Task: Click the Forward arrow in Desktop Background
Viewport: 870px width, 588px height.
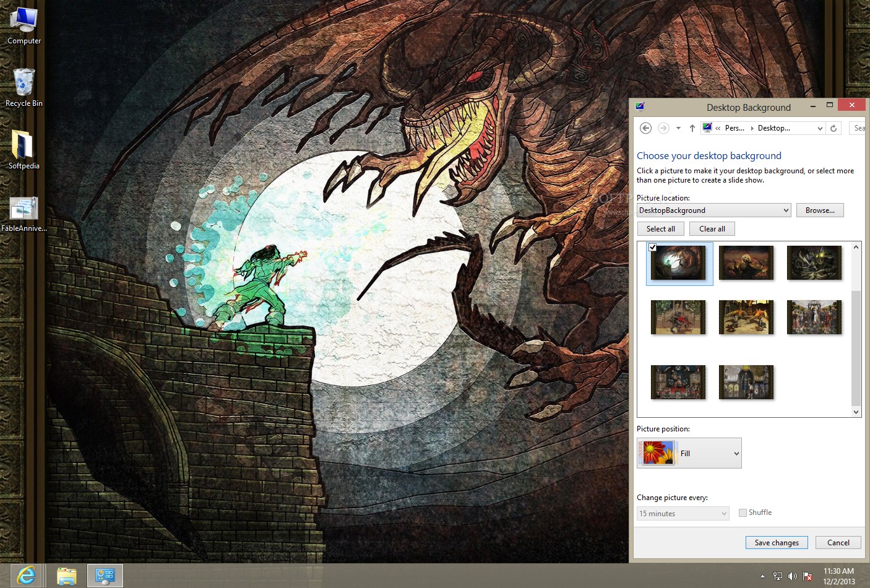Action: pos(663,128)
